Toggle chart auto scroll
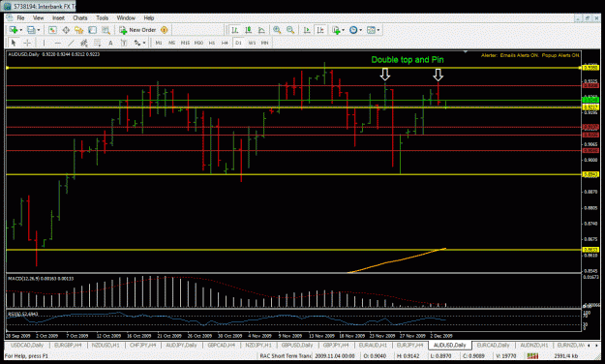 (x=307, y=30)
